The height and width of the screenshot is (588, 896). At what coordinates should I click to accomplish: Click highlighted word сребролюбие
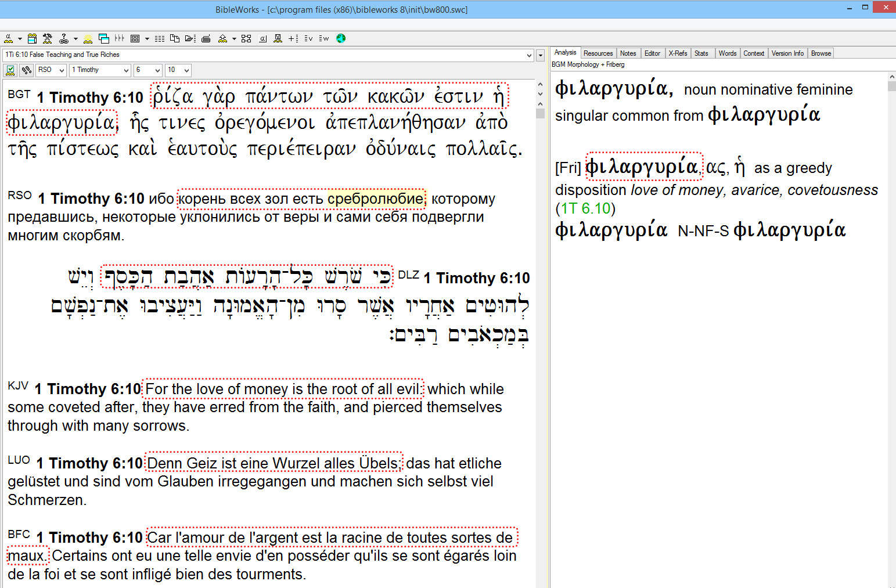pyautogui.click(x=376, y=199)
